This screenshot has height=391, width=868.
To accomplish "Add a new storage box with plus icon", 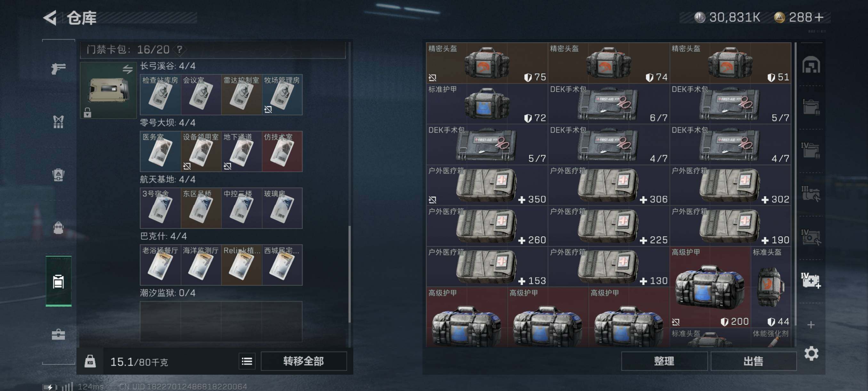I will [x=811, y=325].
